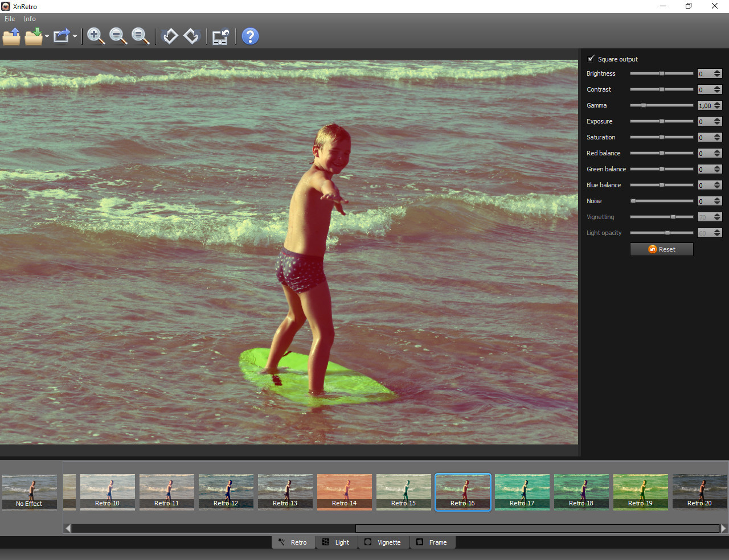This screenshot has width=729, height=560.
Task: Switch to the Vignette tab
Action: pyautogui.click(x=383, y=542)
